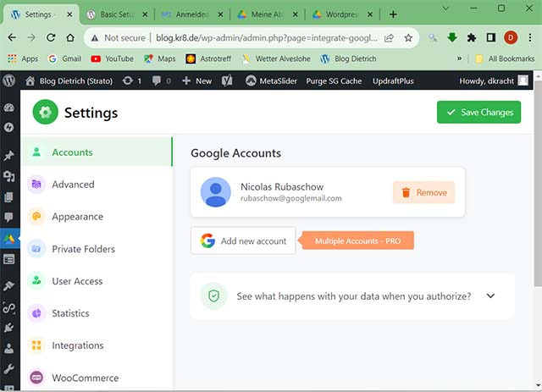Image resolution: width=542 pixels, height=392 pixels.
Task: Switch to the Private Folders section
Action: coord(83,249)
